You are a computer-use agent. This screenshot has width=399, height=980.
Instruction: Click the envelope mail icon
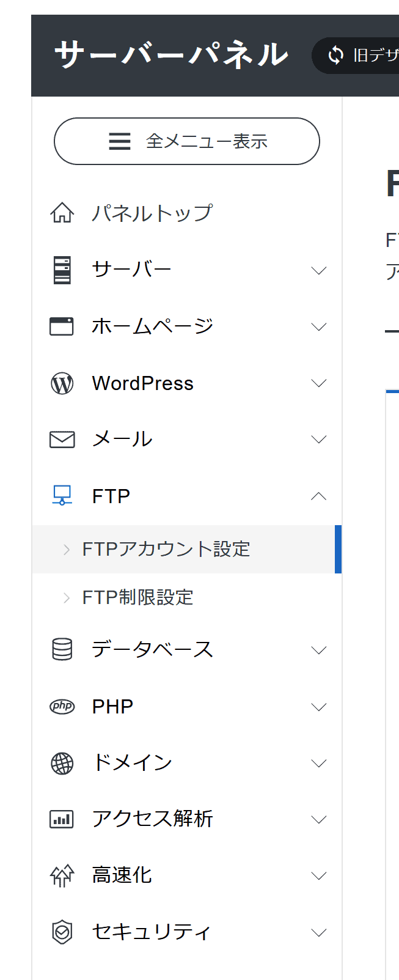click(x=62, y=440)
